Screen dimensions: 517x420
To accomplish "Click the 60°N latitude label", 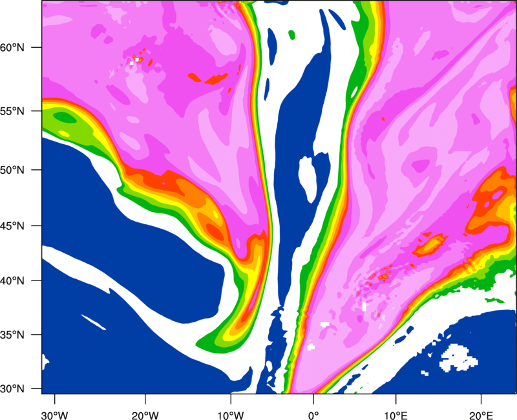I will click(12, 47).
